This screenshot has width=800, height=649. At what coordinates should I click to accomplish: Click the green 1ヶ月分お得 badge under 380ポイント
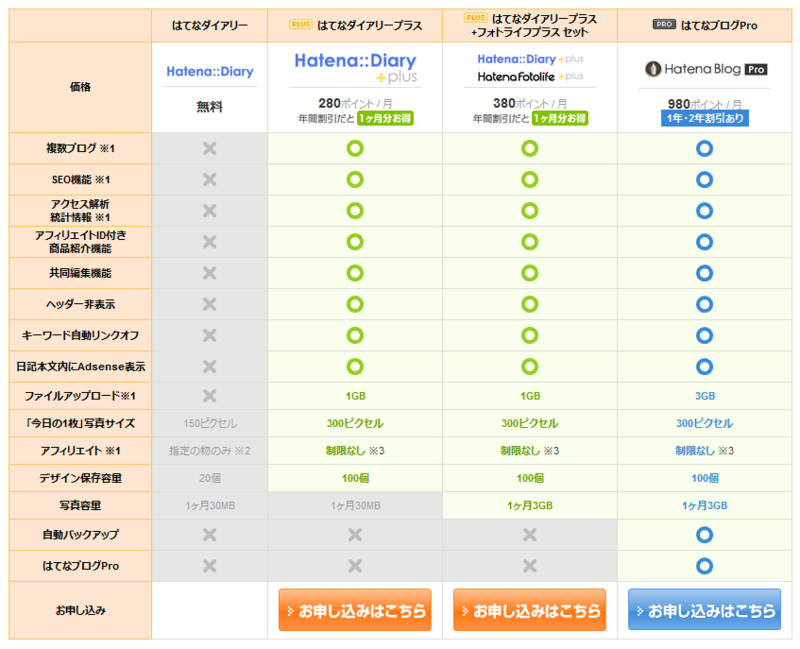560,118
